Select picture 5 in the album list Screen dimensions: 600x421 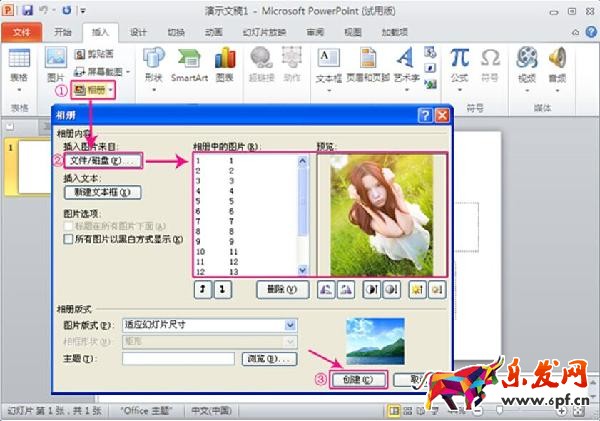tap(245, 201)
